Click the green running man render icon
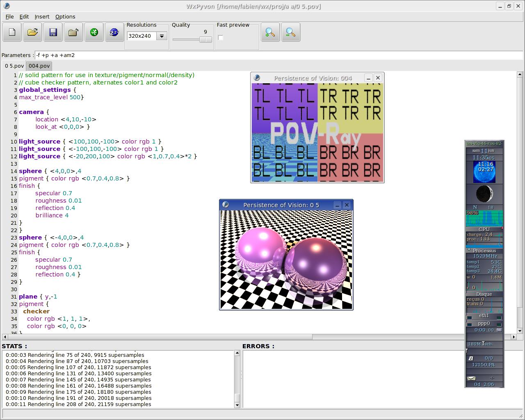This screenshot has width=525, height=420. point(94,32)
